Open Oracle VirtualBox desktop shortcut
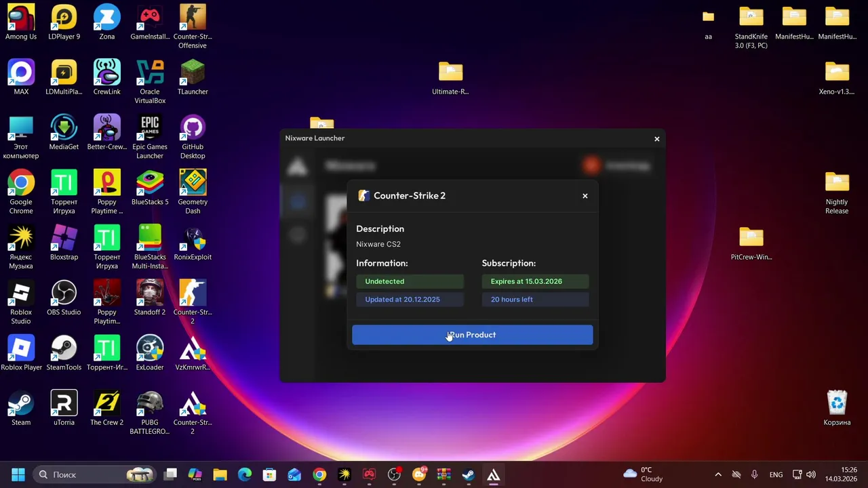The image size is (868, 488). point(150,82)
